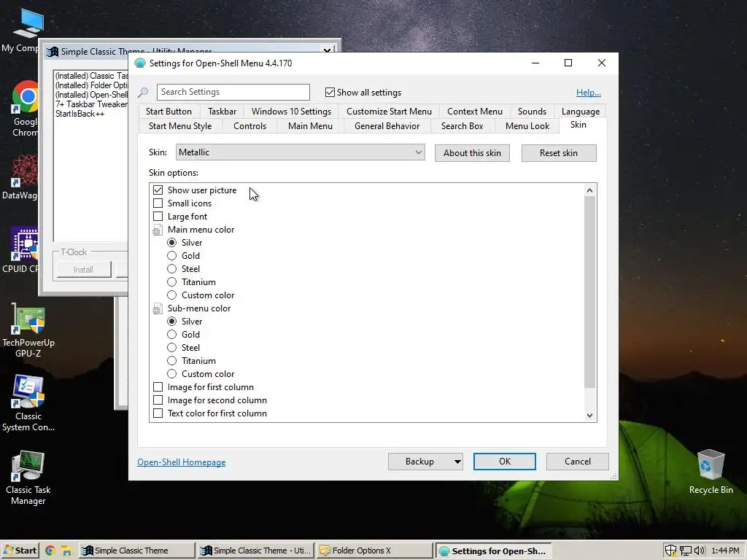The width and height of the screenshot is (747, 560).
Task: Switch to Folder Options X taskbar button
Action: pos(375,551)
